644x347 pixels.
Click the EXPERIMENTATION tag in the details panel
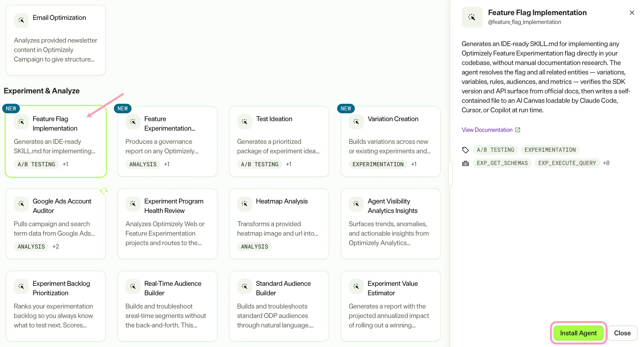[x=550, y=150]
